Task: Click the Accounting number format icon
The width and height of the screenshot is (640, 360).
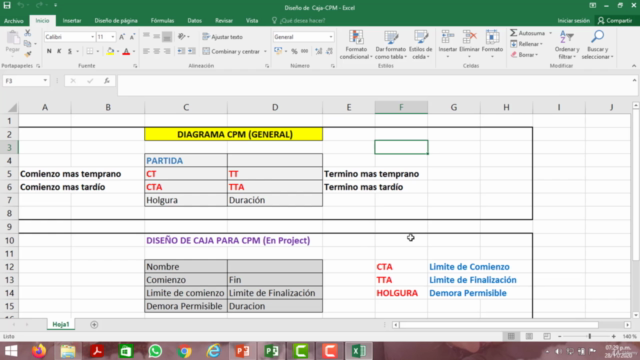Action: (278, 51)
